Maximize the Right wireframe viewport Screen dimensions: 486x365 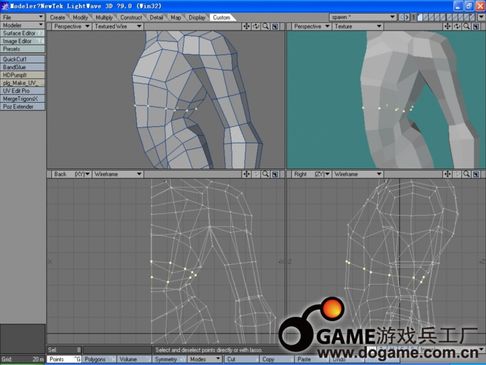point(476,174)
